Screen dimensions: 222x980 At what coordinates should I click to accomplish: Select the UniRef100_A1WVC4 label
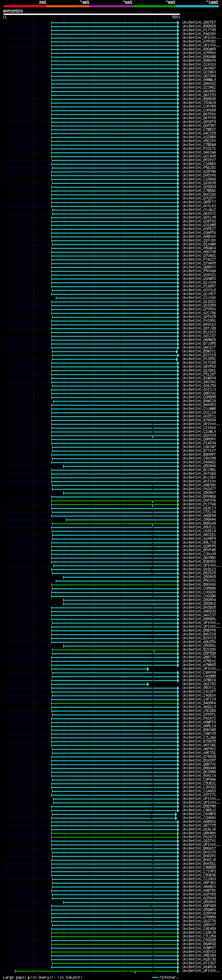pyautogui.click(x=199, y=967)
